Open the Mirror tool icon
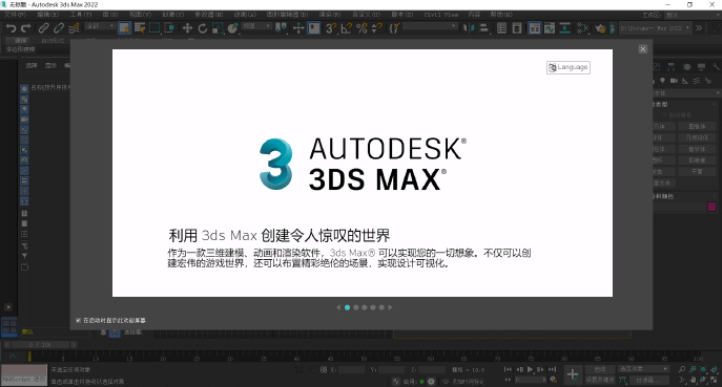722x387 pixels. click(x=469, y=29)
